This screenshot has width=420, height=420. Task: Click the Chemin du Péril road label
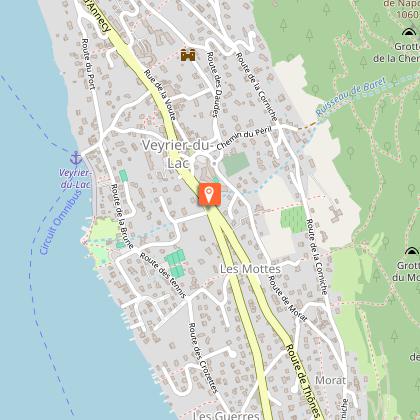tap(244, 138)
